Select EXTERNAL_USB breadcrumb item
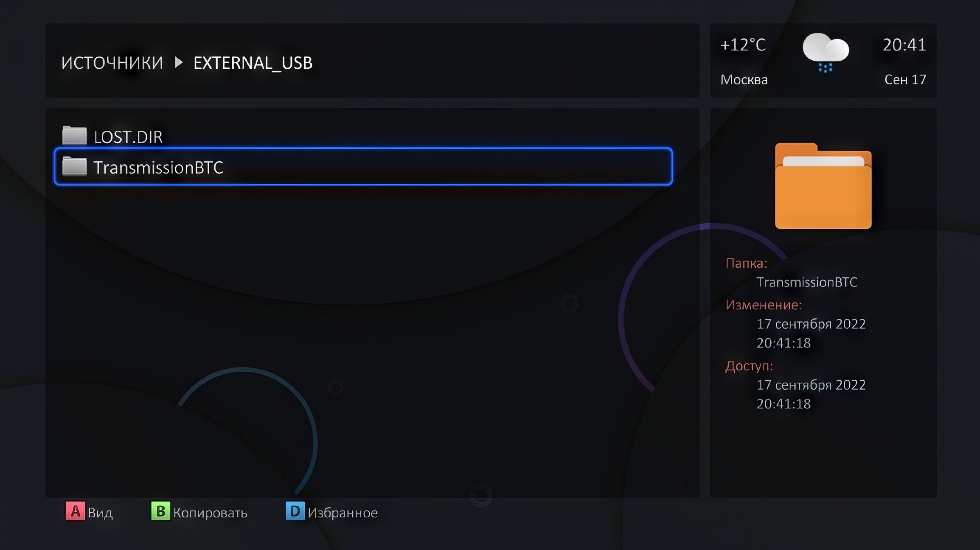Image resolution: width=980 pixels, height=550 pixels. 253,63
